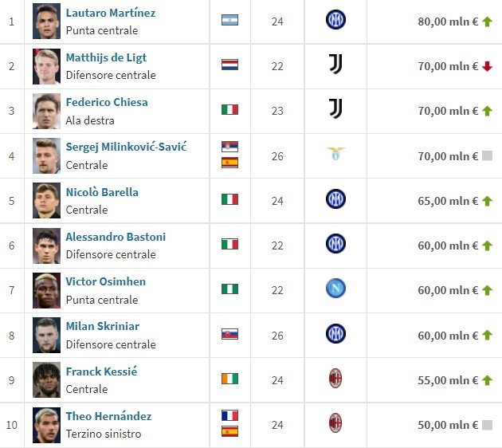Click Theo Hernández's 50,00 mln € value

point(448,425)
